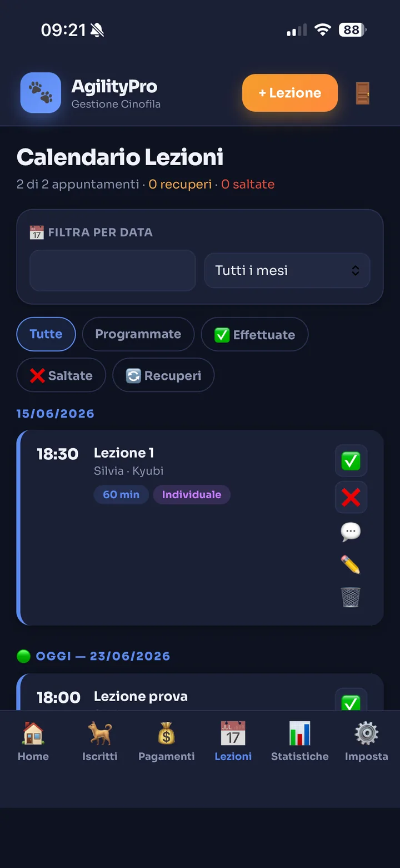Open the comment bubble for Lezione 1
The width and height of the screenshot is (400, 868).
(x=351, y=532)
